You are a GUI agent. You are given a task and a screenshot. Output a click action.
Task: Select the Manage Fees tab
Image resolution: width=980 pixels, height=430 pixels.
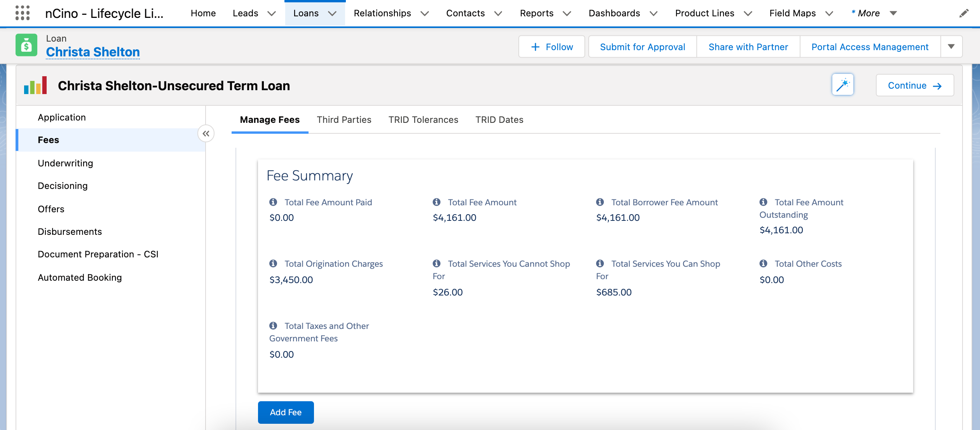(x=270, y=120)
